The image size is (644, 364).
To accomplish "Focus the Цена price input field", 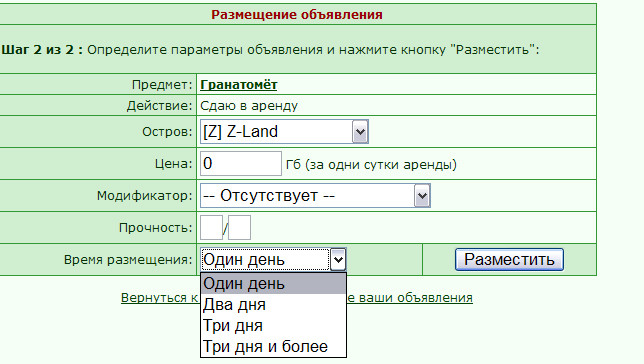I will click(x=241, y=164).
